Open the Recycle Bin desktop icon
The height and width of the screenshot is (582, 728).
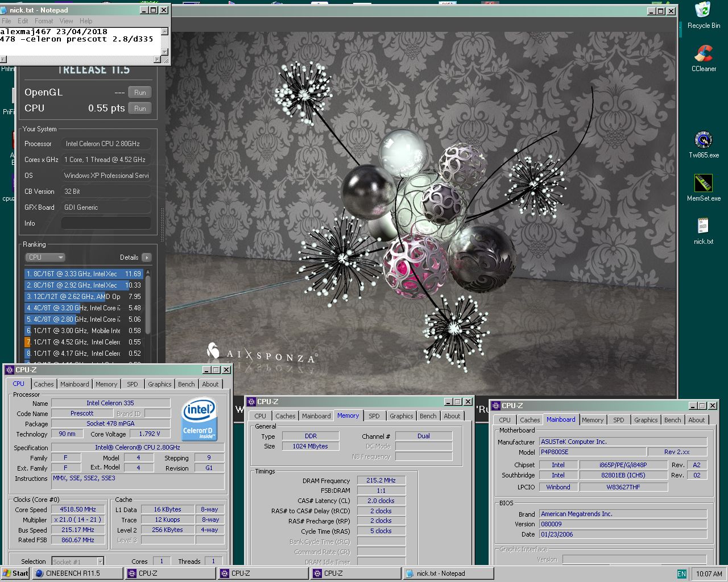704,15
